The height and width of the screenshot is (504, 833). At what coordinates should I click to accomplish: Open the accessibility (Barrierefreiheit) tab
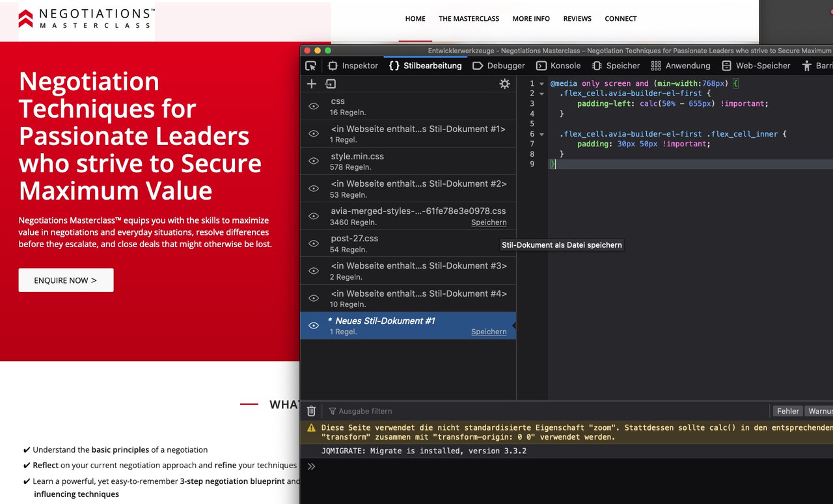click(817, 66)
